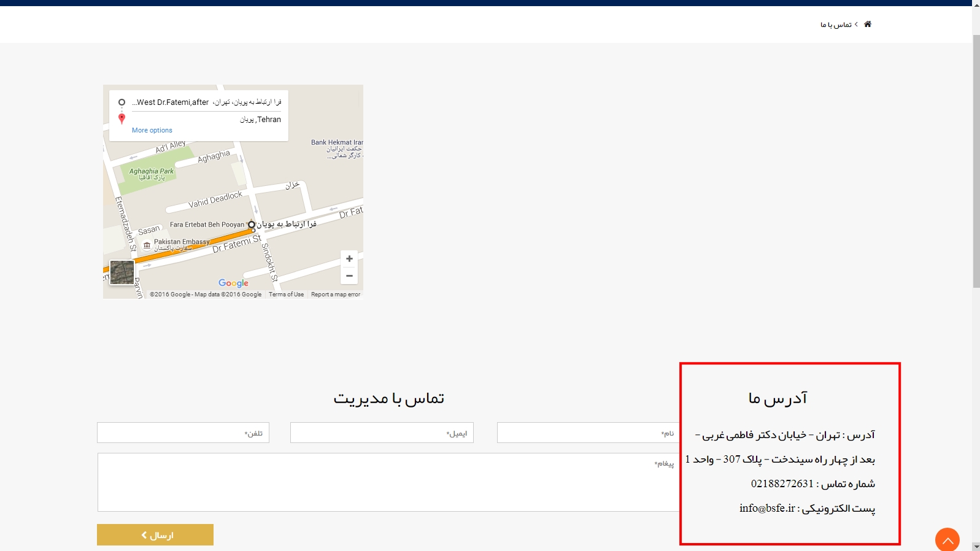Open the تماس با ما breadcrumb link

point(836,25)
